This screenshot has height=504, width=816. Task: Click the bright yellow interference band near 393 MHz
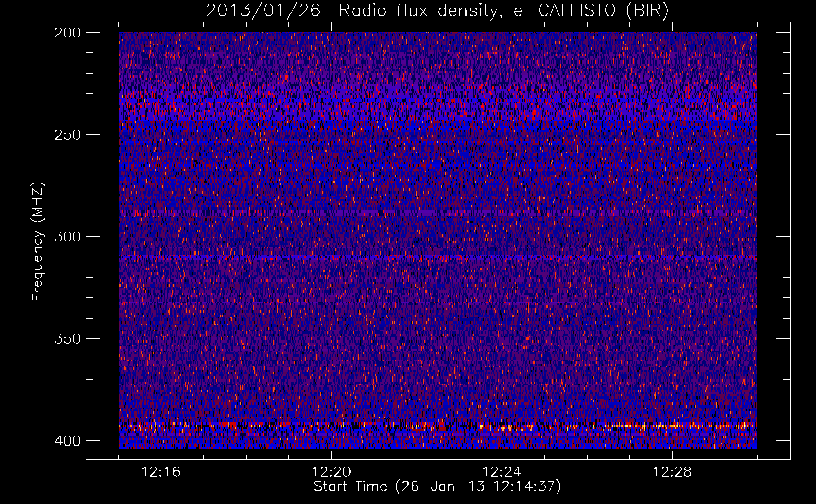point(438,426)
